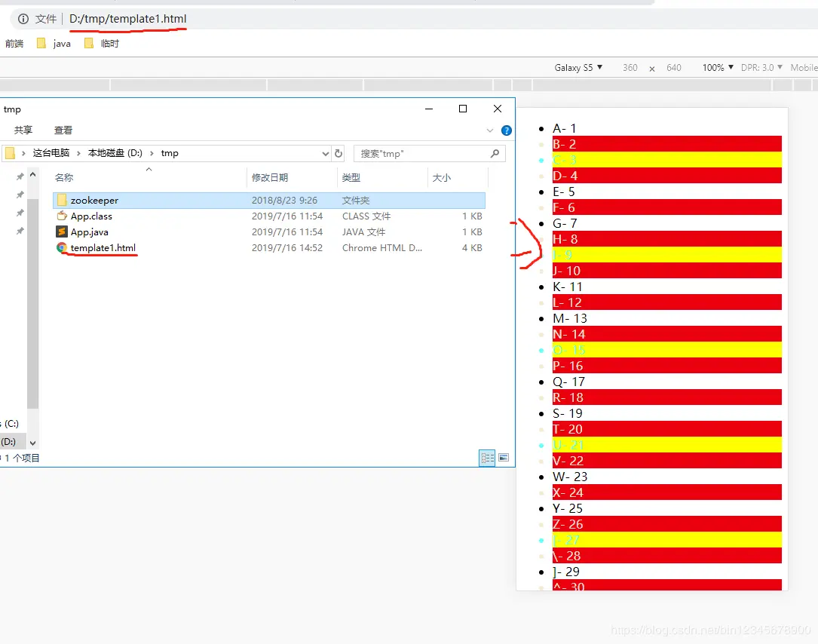
Task: Select the App.java file icon
Action: [62, 232]
